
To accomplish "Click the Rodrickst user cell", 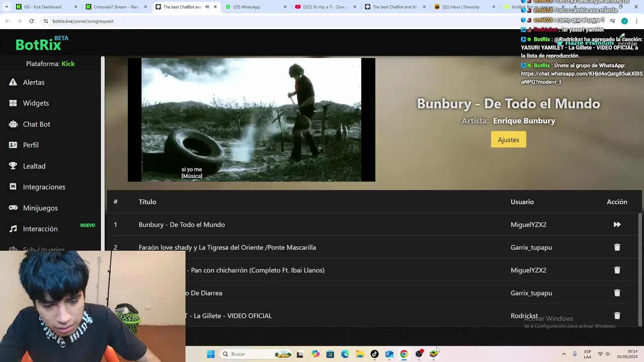I will click(524, 316).
